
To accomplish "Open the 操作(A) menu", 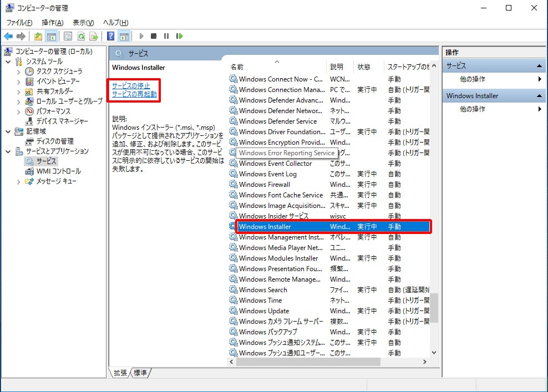I will point(53,23).
